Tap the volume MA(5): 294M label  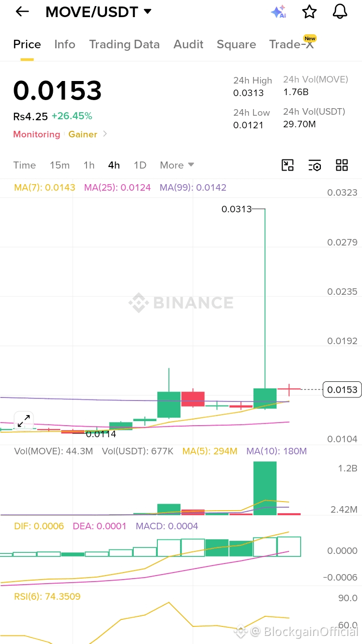pyautogui.click(x=210, y=451)
